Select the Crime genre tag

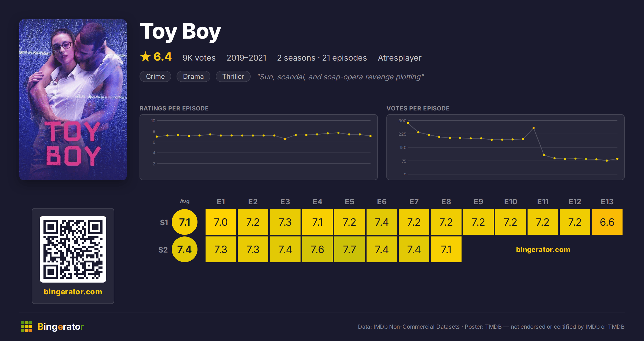(x=155, y=77)
